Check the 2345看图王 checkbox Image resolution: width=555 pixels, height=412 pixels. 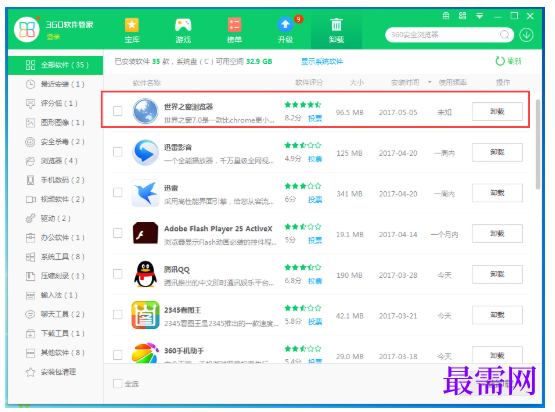118,314
